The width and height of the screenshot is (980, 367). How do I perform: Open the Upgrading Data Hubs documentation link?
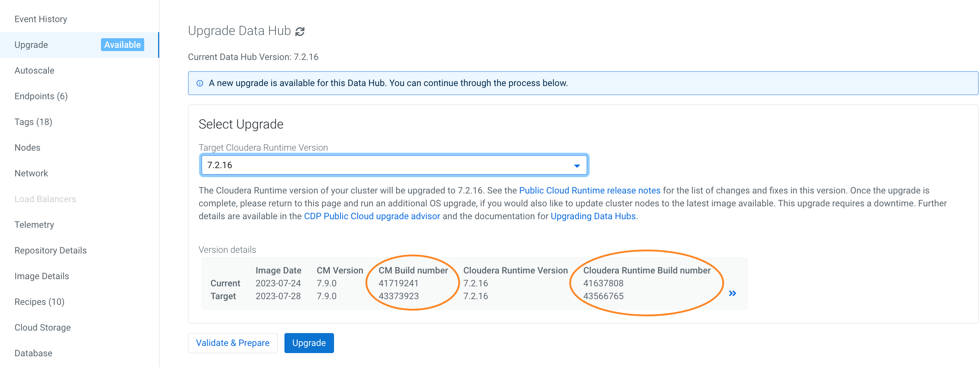point(593,216)
